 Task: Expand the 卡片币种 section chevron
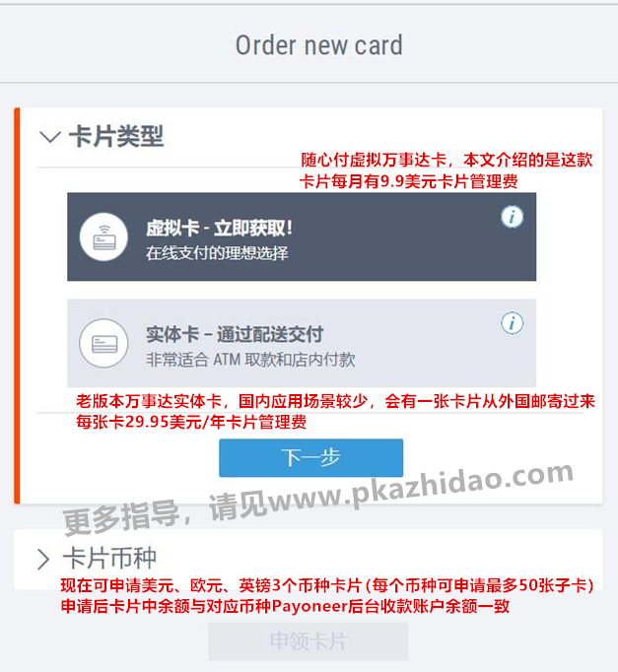click(x=43, y=560)
